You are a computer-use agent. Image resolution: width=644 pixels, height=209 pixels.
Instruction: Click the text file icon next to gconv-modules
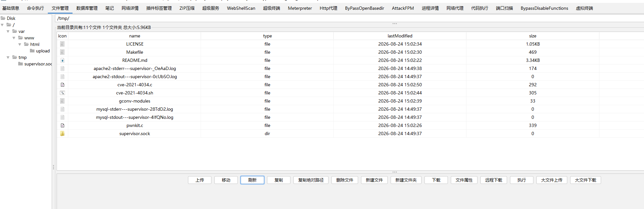click(62, 101)
